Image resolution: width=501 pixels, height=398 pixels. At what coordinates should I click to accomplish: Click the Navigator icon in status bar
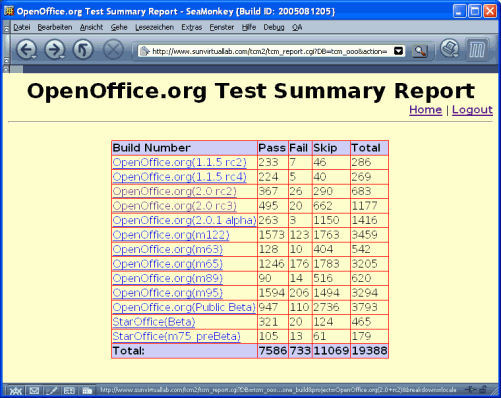pos(15,390)
